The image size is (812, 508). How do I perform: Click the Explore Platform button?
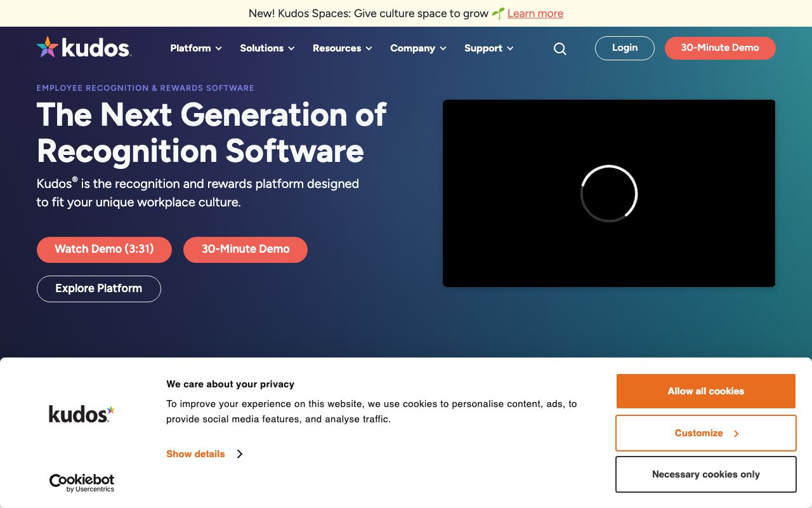pyautogui.click(x=98, y=289)
